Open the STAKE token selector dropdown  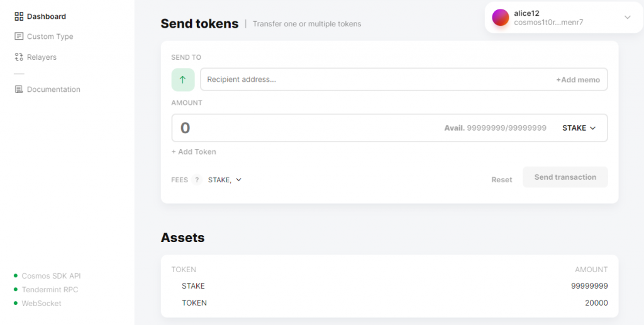(579, 128)
